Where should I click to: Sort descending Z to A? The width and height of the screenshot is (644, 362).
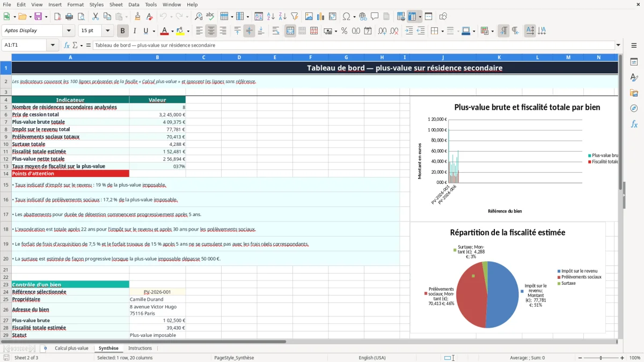pyautogui.click(x=282, y=17)
